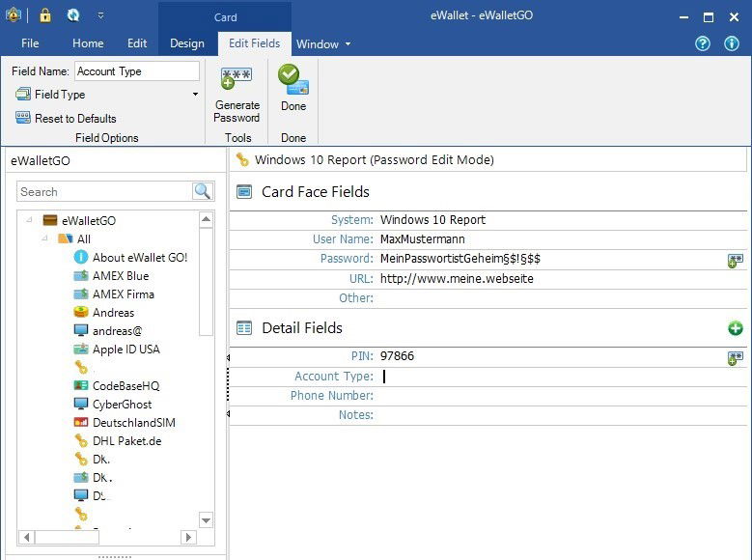
Task: Click the card icon beside AMEX Blue
Action: 81,275
